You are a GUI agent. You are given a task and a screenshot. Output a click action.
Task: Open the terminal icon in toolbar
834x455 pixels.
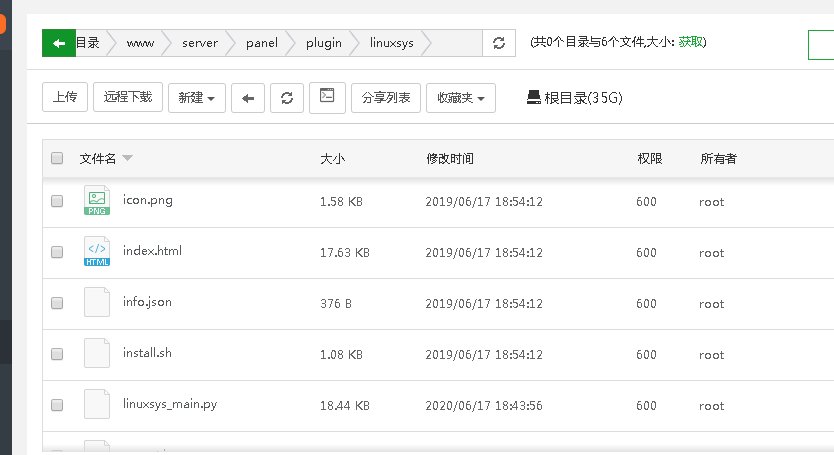[x=326, y=97]
